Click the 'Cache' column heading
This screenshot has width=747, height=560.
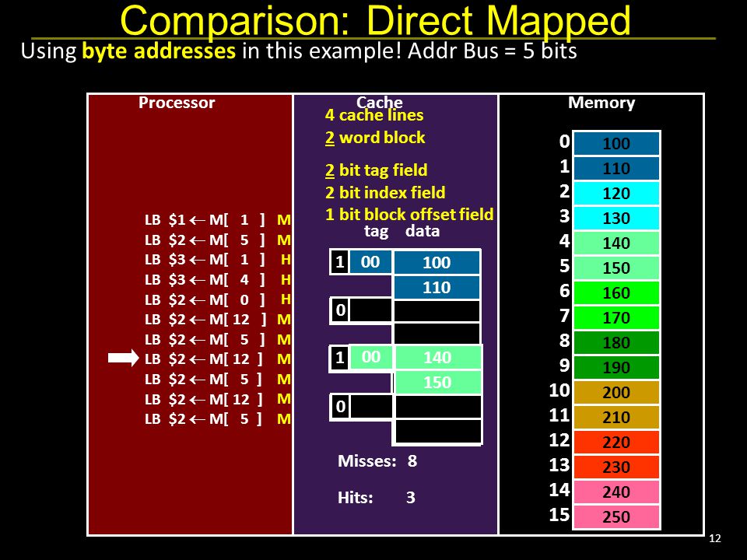(379, 101)
